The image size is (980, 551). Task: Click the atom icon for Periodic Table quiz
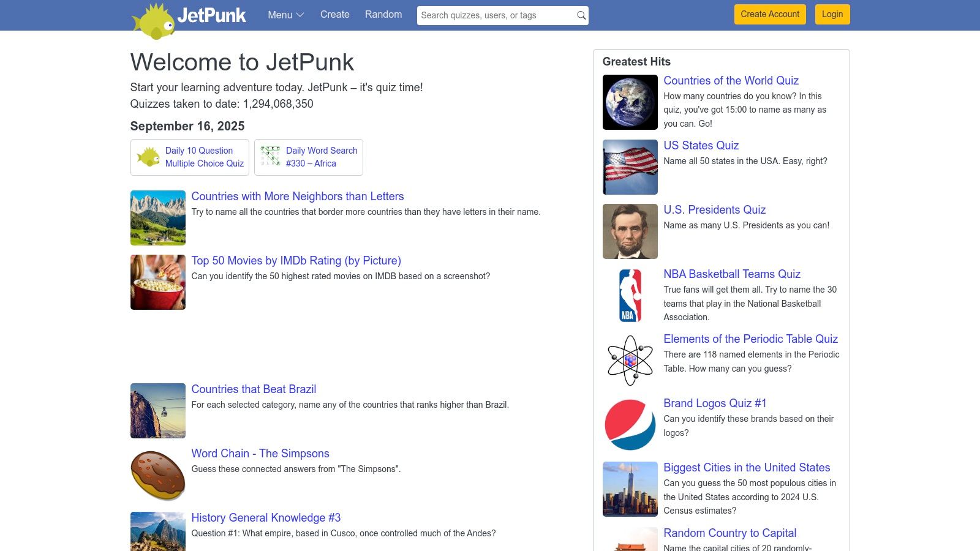[x=630, y=361]
